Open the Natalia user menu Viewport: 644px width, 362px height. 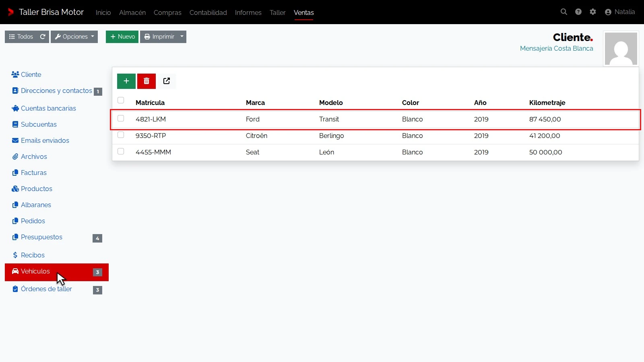point(620,12)
